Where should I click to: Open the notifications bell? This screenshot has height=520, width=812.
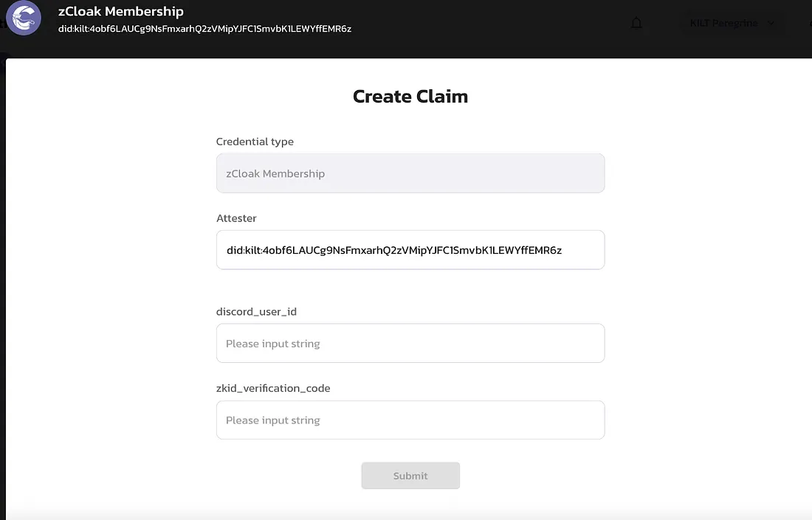636,23
